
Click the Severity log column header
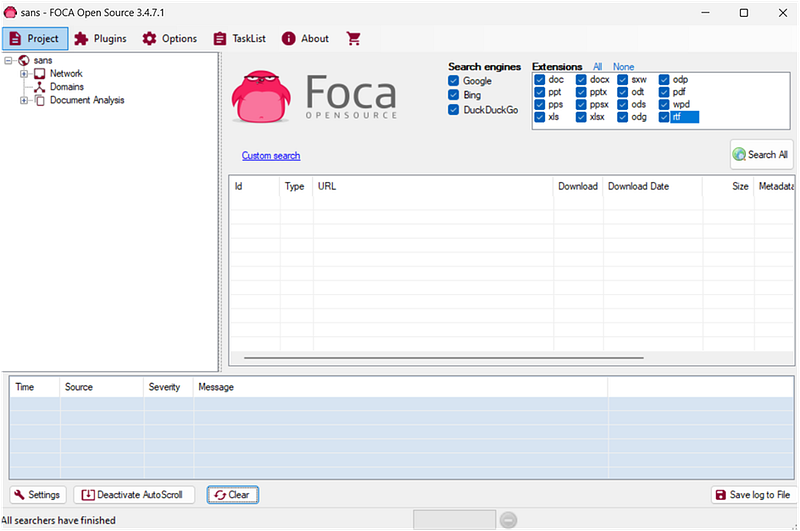[168, 387]
